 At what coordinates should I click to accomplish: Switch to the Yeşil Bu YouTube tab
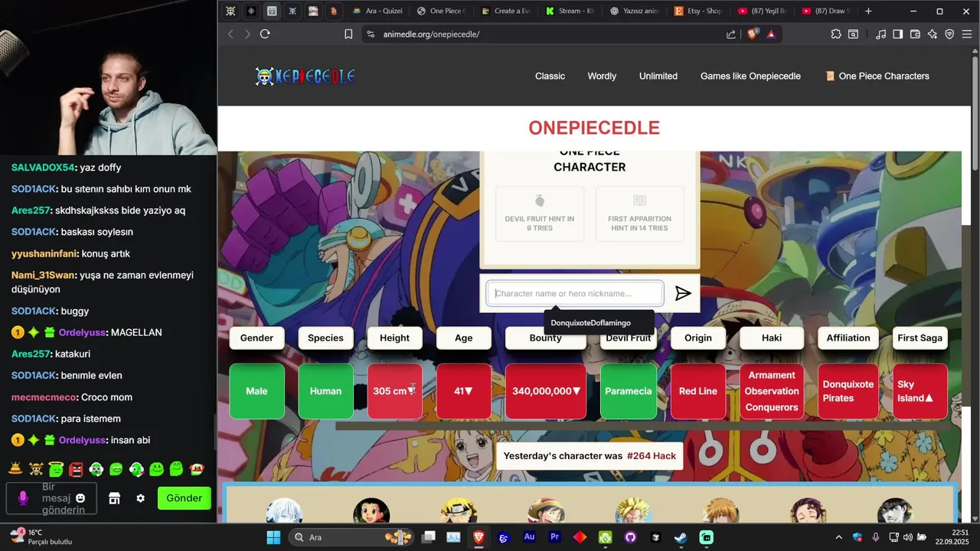click(763, 11)
